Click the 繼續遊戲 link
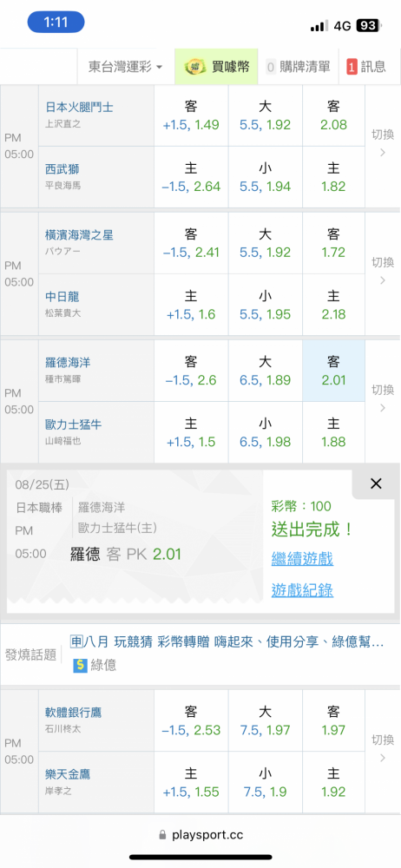Image resolution: width=401 pixels, height=868 pixels. click(302, 558)
